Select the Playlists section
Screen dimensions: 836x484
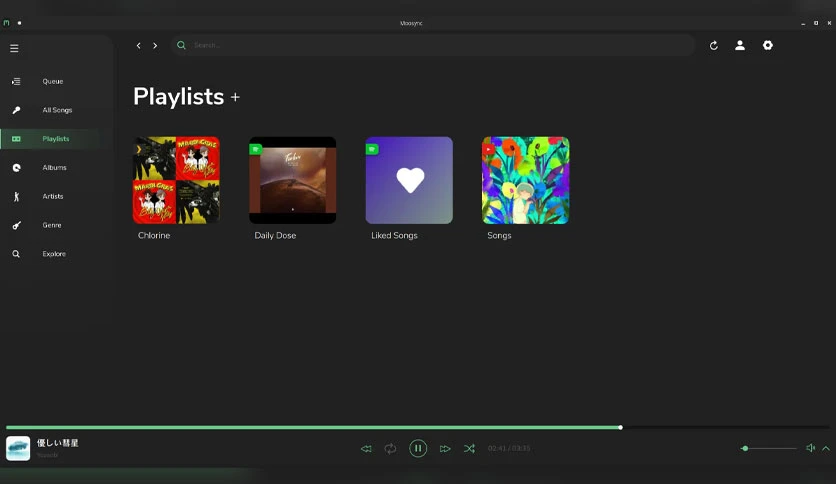tap(56, 139)
